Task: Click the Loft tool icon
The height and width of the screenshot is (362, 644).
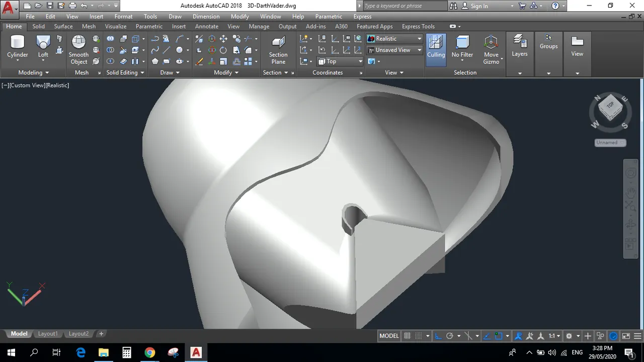Action: (43, 47)
